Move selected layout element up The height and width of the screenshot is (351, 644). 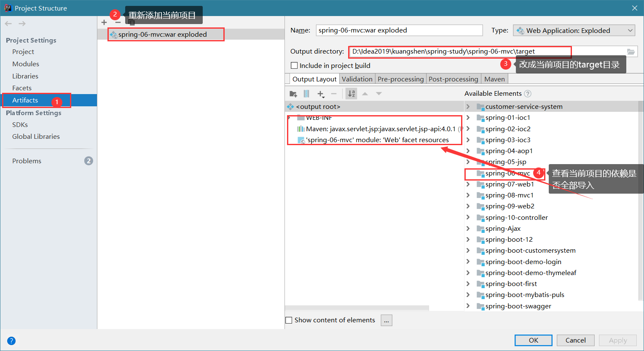(365, 94)
